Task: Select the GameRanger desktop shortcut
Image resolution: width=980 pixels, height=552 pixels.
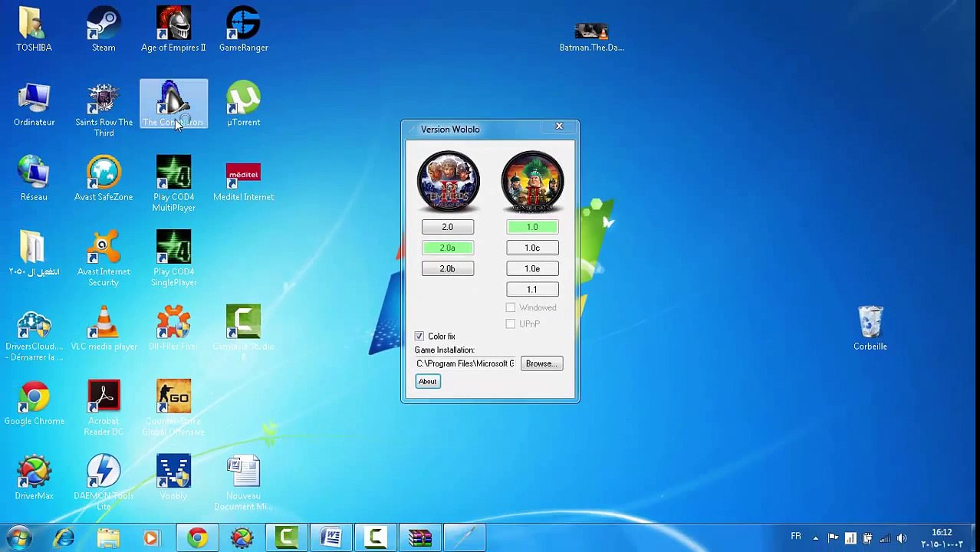Action: [x=243, y=30]
